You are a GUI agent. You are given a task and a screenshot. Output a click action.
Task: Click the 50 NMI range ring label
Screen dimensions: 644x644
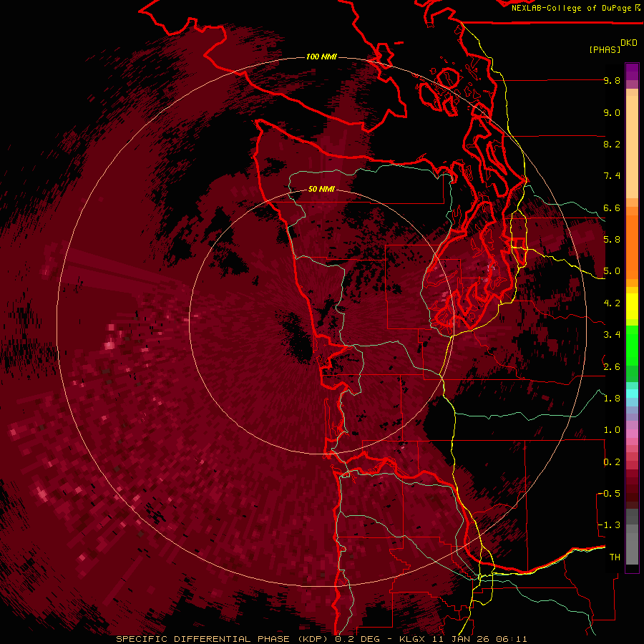(x=321, y=189)
